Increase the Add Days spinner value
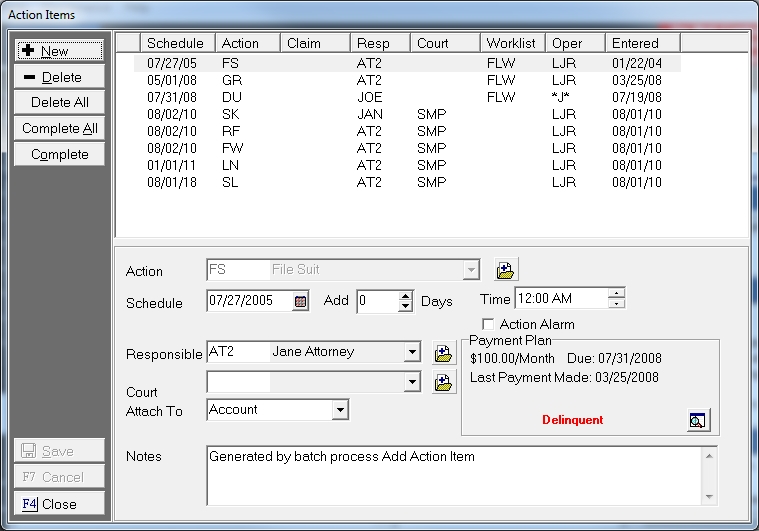 [x=405, y=296]
